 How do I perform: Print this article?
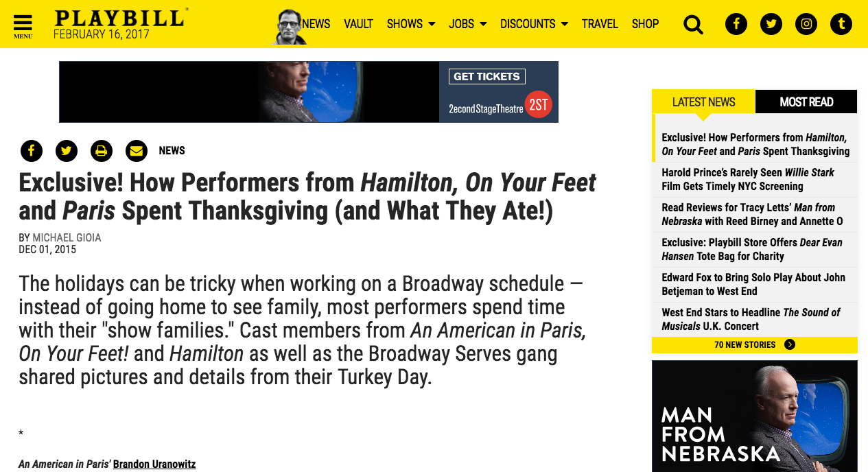coord(102,150)
